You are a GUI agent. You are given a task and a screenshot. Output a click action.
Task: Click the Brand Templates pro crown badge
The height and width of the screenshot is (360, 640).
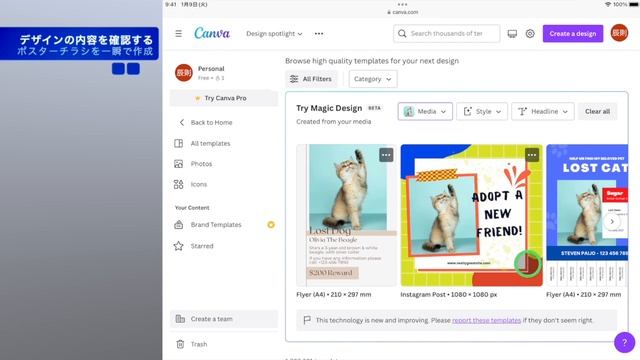click(x=271, y=224)
